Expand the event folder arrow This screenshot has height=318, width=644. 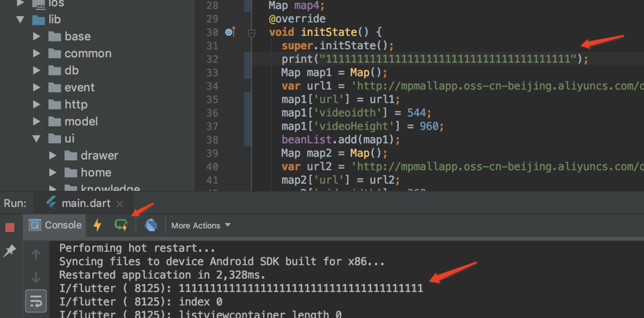(x=36, y=88)
